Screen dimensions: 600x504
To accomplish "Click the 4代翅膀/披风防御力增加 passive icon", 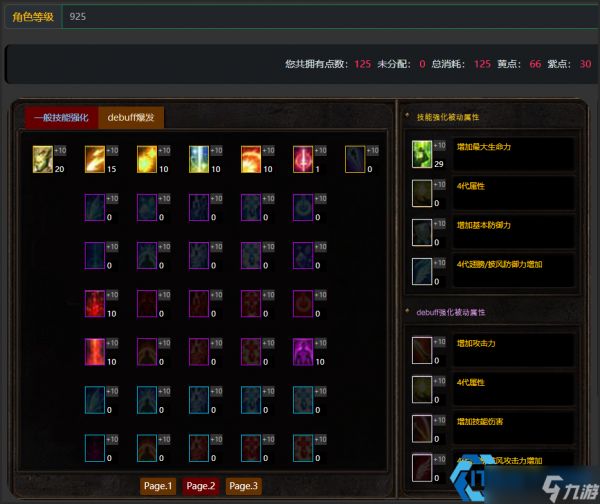I will coord(422,272).
